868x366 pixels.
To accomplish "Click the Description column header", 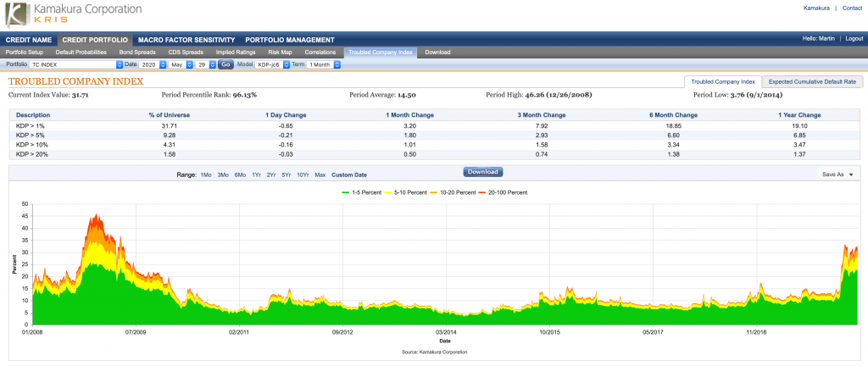I will tap(33, 115).
